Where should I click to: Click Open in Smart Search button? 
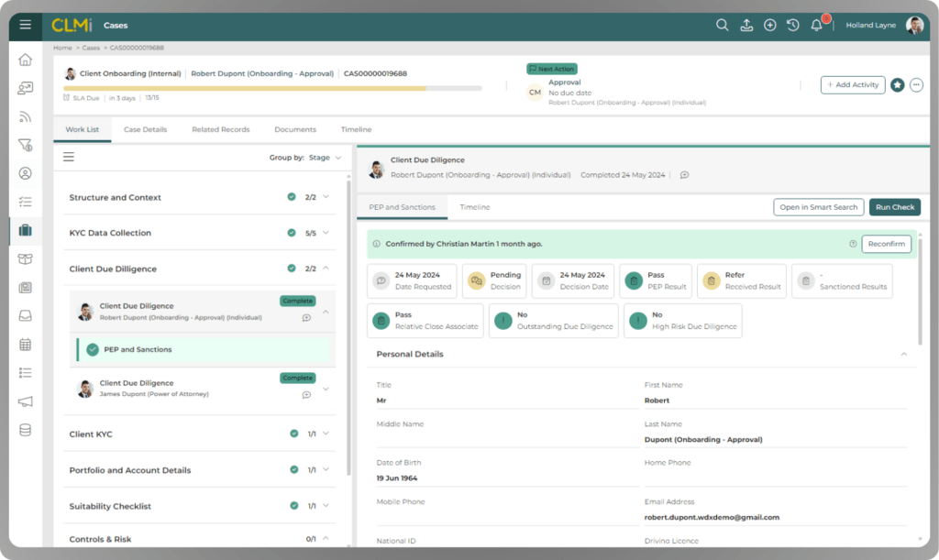pyautogui.click(x=819, y=207)
